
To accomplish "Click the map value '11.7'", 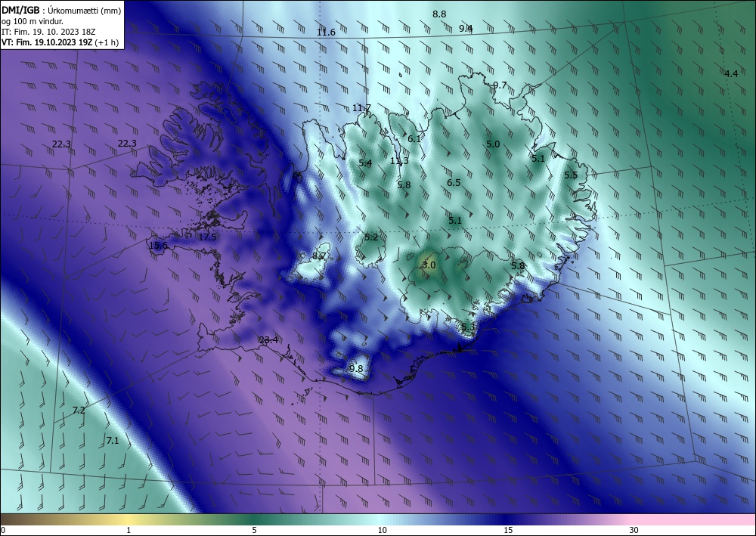I will [361, 107].
